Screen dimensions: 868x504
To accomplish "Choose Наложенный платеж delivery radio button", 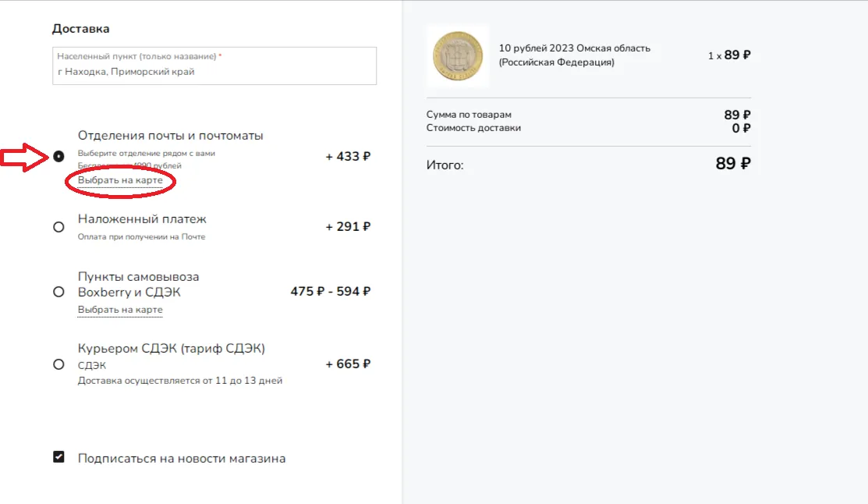I will coord(58,227).
